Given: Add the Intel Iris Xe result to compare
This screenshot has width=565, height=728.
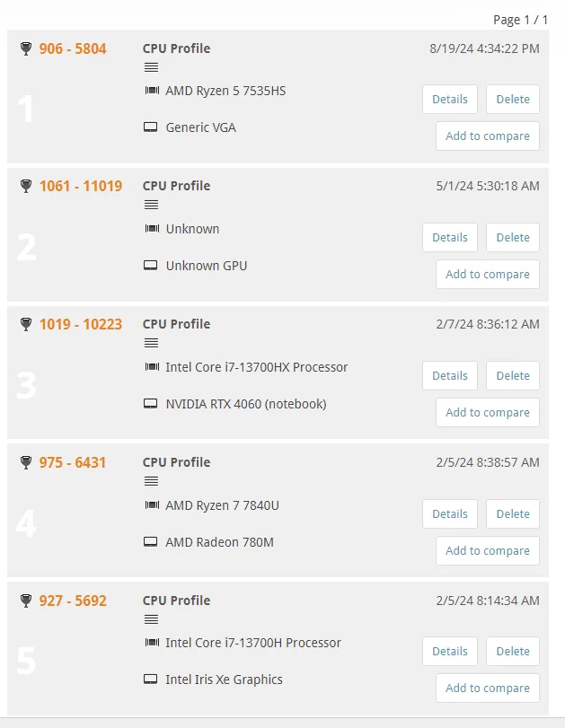Looking at the screenshot, I should tap(487, 689).
